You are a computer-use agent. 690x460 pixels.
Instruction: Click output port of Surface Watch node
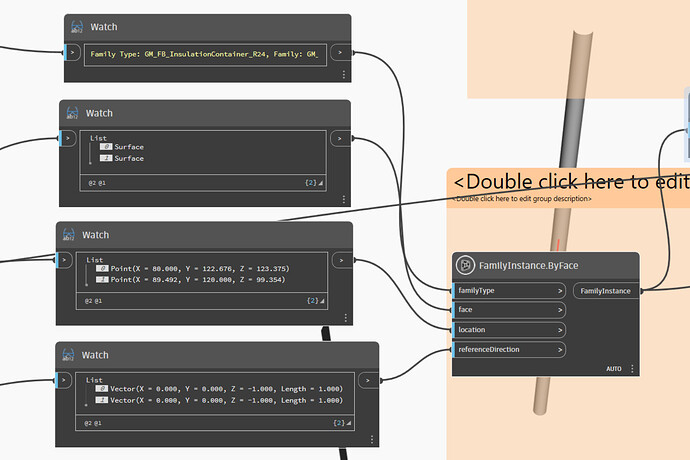click(341, 139)
